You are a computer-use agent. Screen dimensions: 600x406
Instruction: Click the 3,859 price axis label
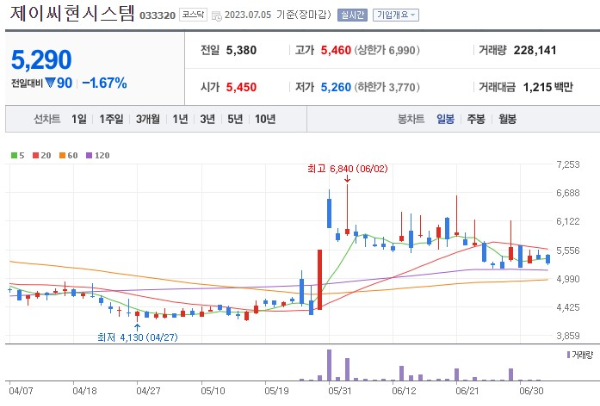point(568,336)
